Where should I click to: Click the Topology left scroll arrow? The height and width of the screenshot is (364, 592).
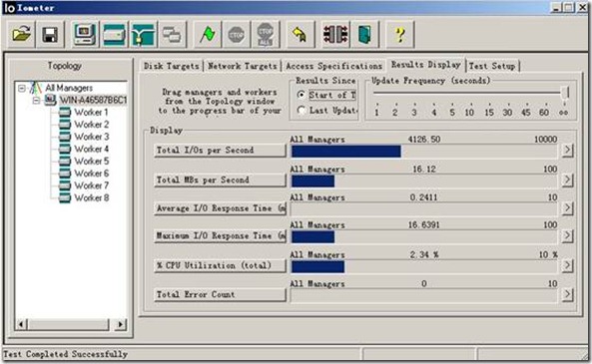click(x=22, y=324)
